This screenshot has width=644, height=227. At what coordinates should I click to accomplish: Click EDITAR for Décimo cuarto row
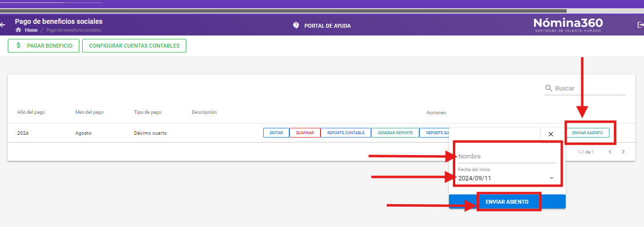tap(276, 133)
